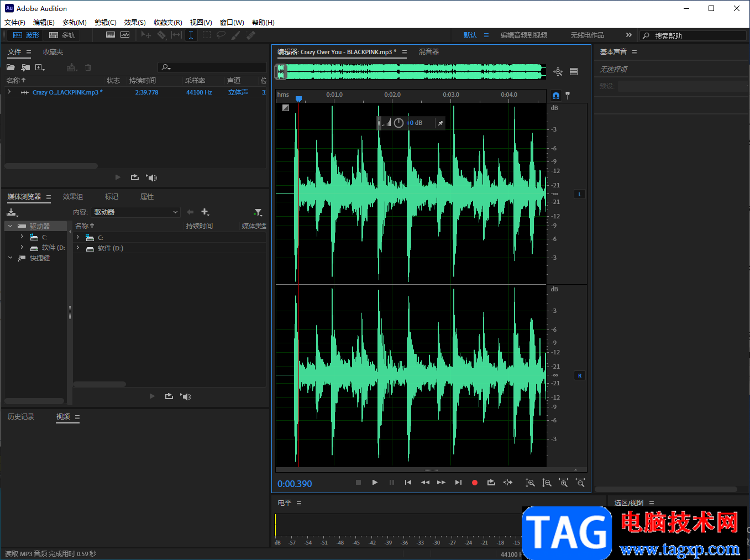Select the 无线电作品 workspace

coord(588,35)
